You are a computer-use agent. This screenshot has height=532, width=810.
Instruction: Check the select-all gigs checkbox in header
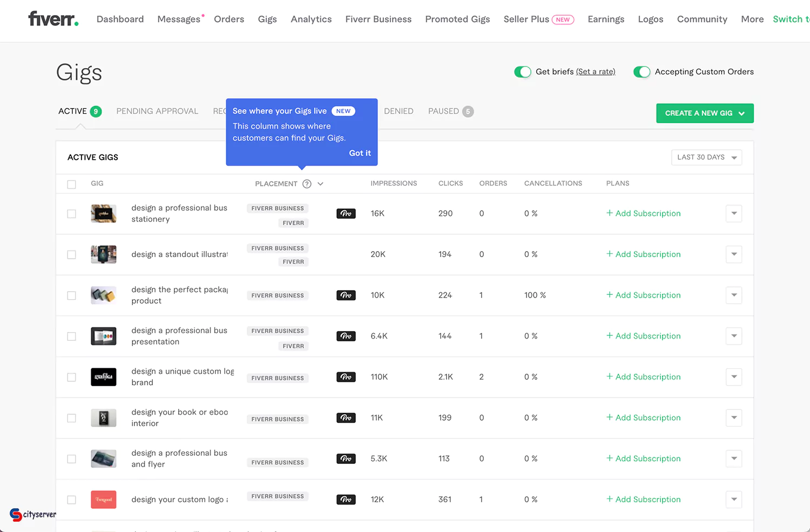point(71,184)
